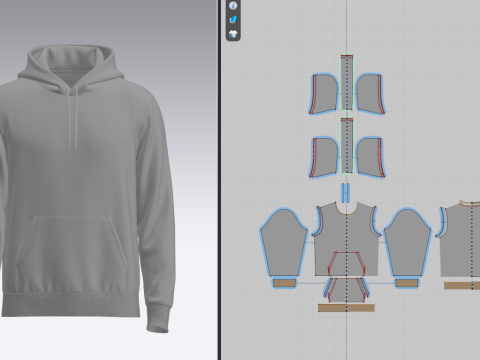The width and height of the screenshot is (480, 360).
Task: Select the right hood panel in top row
Action: [370, 94]
